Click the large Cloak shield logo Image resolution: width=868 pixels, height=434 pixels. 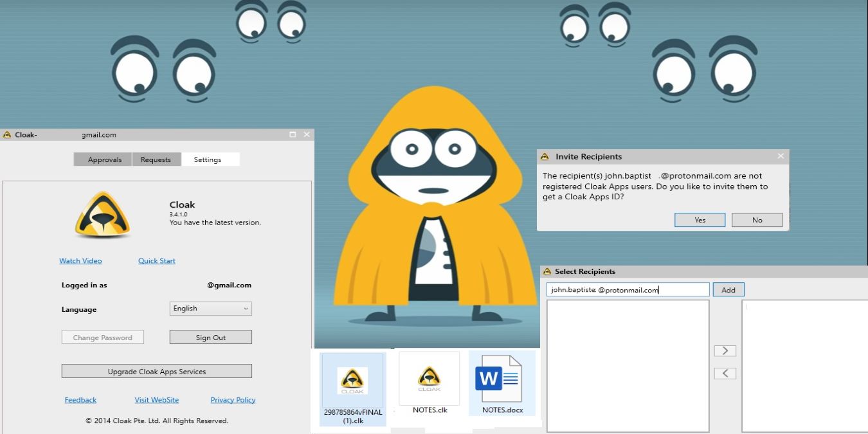(x=102, y=215)
